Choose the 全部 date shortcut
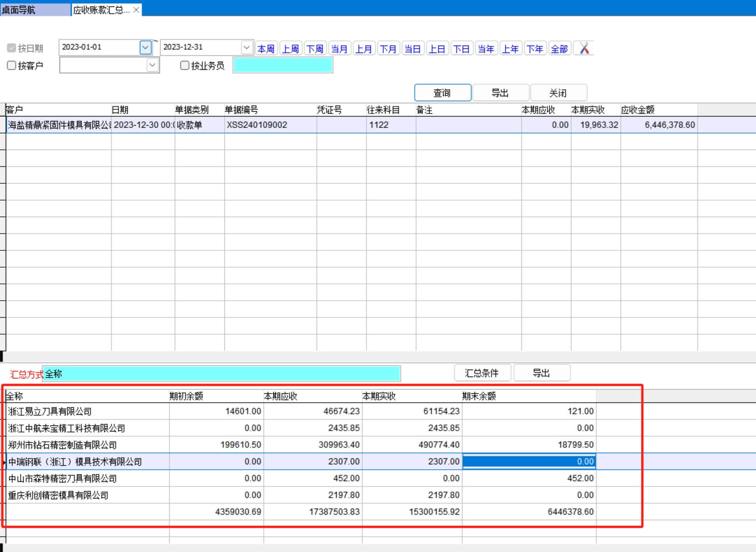Image resolution: width=756 pixels, height=552 pixels. tap(559, 48)
